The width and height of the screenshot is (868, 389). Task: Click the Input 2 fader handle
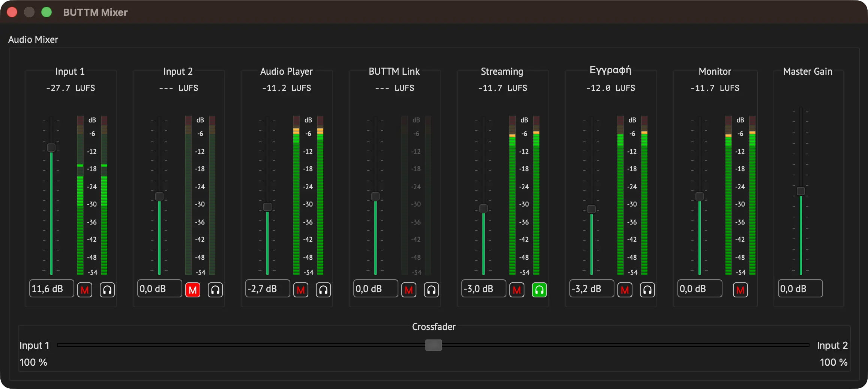pyautogui.click(x=159, y=196)
